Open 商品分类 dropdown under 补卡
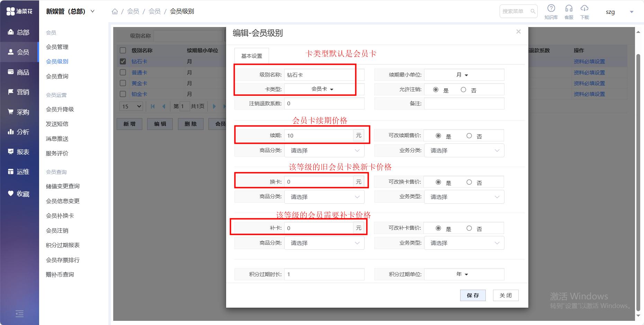644x325 pixels. (324, 243)
